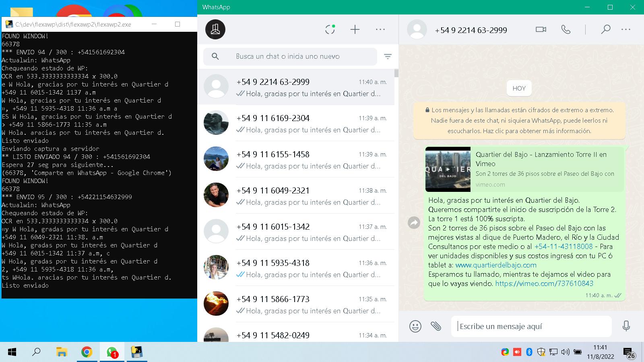Switch to Chrome in the taskbar
Viewport: 644px width, 362px height.
point(87,352)
